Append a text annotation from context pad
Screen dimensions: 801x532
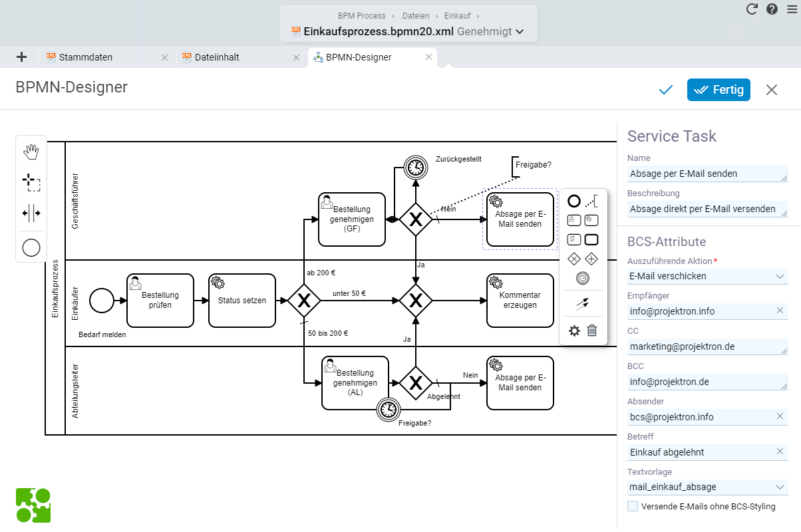pyautogui.click(x=592, y=201)
